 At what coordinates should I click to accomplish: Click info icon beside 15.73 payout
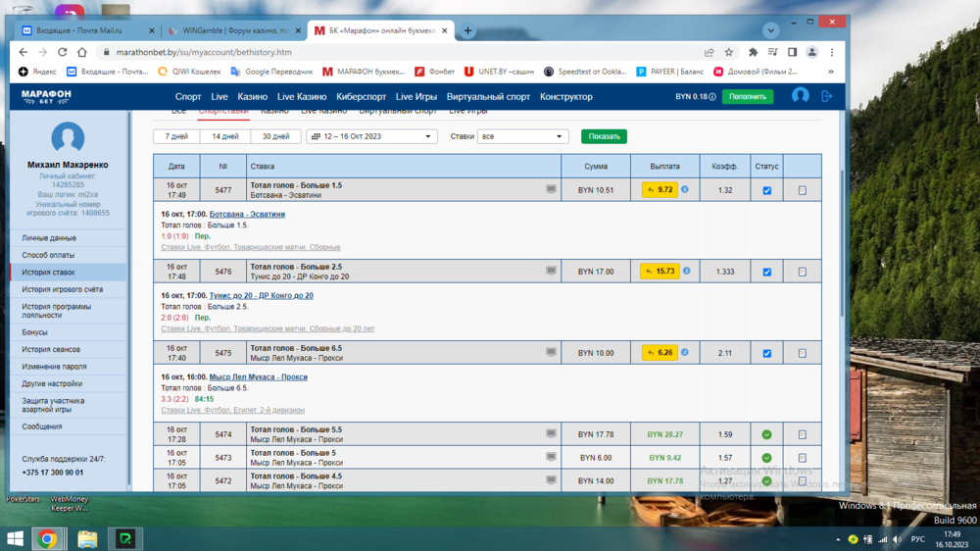point(686,271)
